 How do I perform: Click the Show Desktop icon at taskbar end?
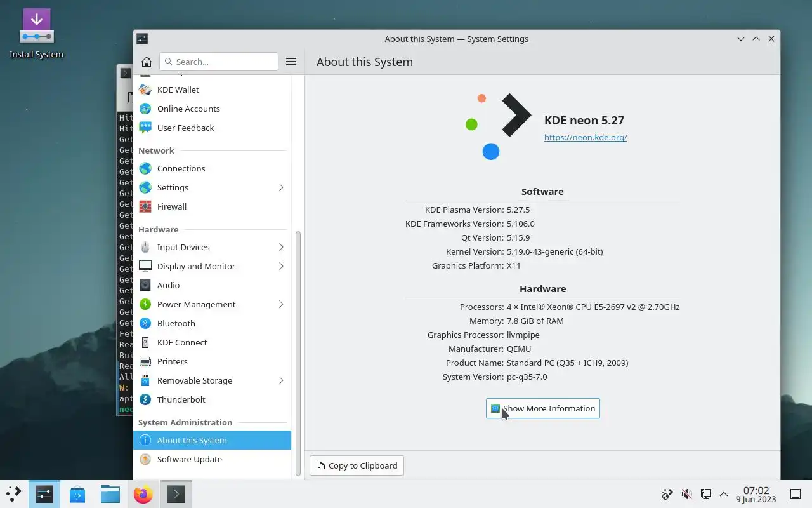coord(796,493)
